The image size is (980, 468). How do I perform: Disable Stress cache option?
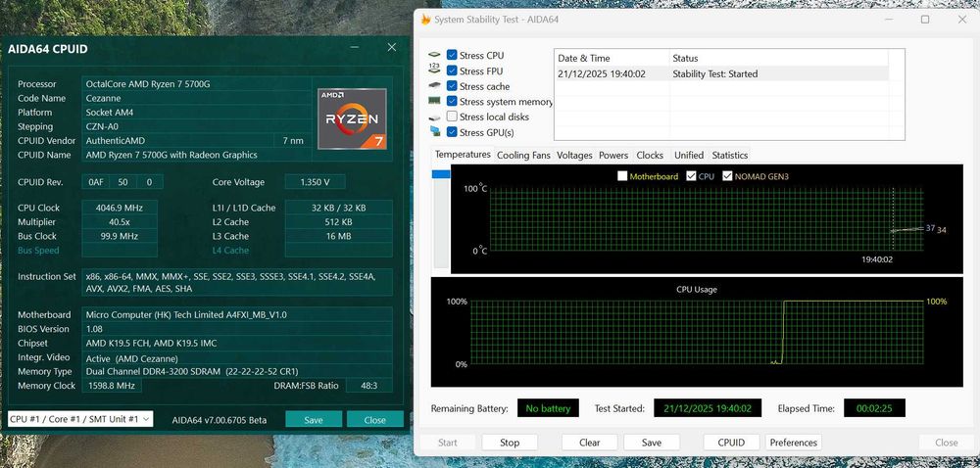[452, 86]
